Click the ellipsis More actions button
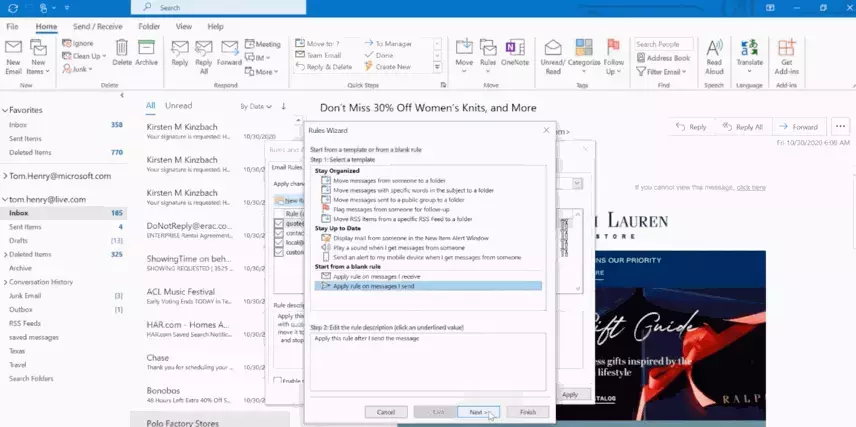856x427 pixels. (x=841, y=127)
